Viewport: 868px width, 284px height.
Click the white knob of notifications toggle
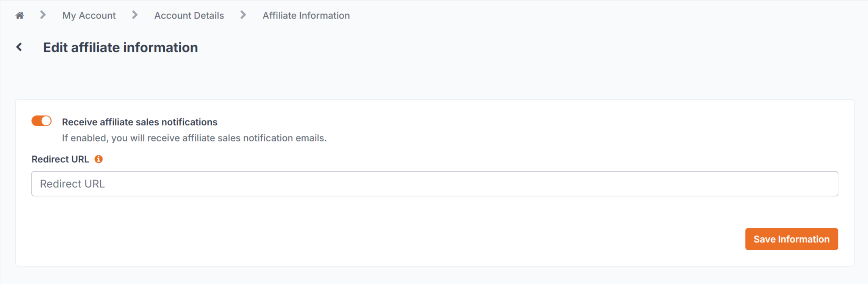46,121
